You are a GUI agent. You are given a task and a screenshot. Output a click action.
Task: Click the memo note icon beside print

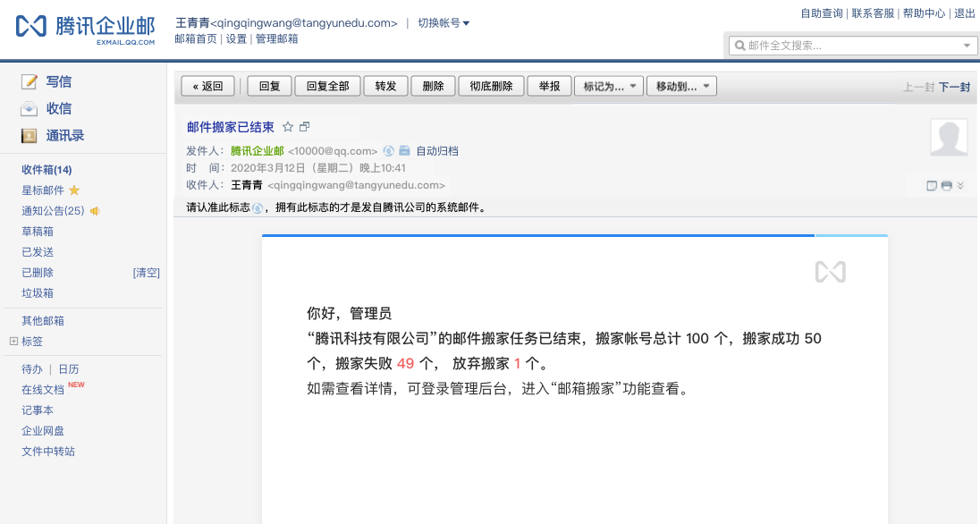pyautogui.click(x=931, y=186)
